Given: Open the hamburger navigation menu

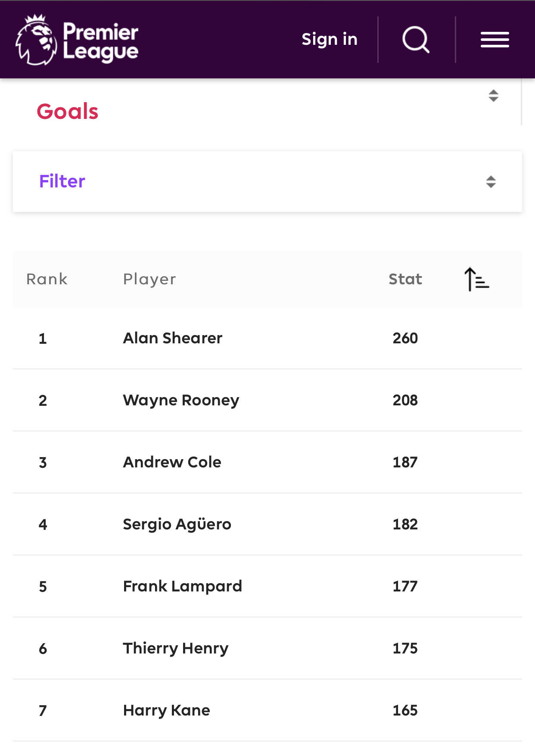Looking at the screenshot, I should tap(495, 40).
